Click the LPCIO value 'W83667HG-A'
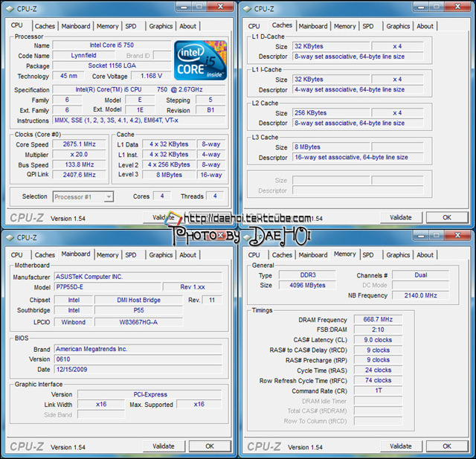 (138, 322)
